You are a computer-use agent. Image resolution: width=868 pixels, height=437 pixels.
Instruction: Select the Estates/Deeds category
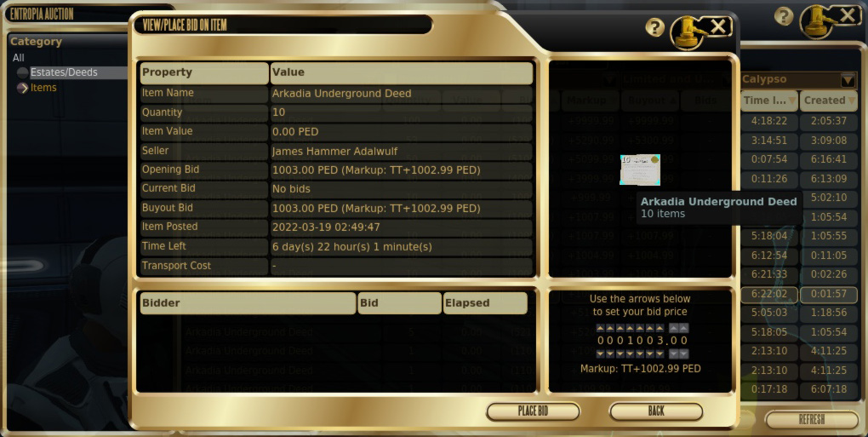point(64,72)
